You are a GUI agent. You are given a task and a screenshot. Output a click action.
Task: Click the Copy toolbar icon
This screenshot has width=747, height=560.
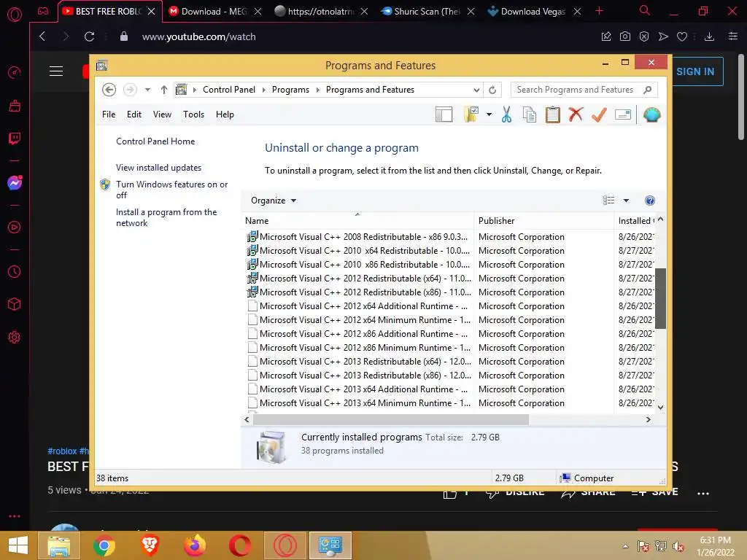pos(530,114)
